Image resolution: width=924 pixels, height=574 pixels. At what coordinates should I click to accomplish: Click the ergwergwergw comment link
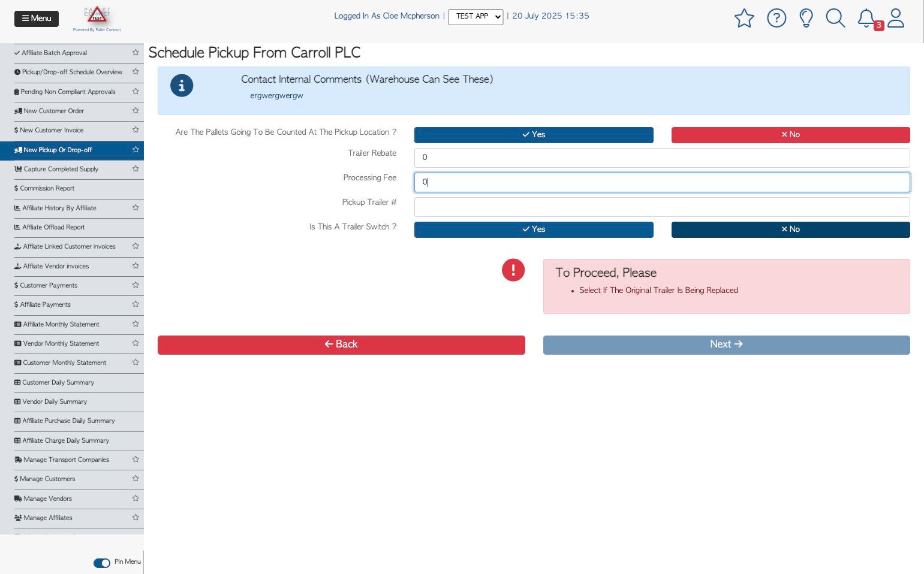(276, 96)
